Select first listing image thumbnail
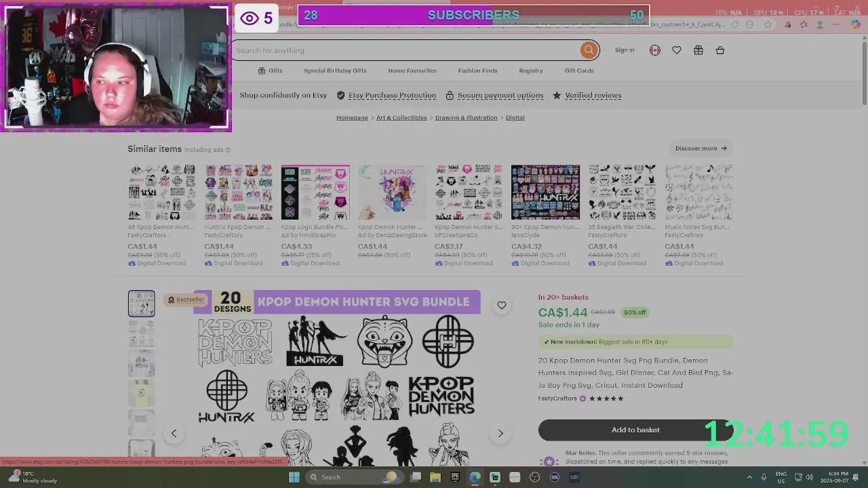The image size is (868, 488). (142, 304)
